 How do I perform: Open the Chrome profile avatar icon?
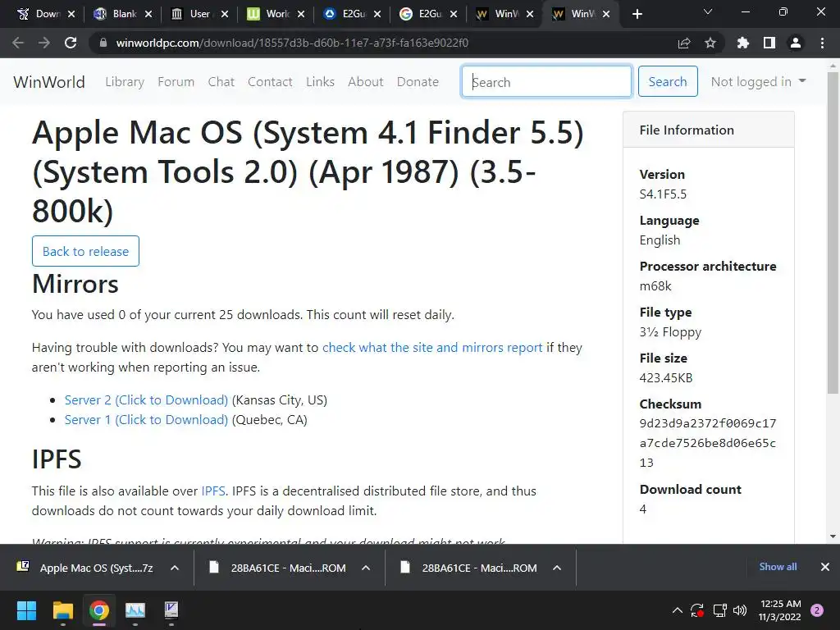tap(796, 43)
